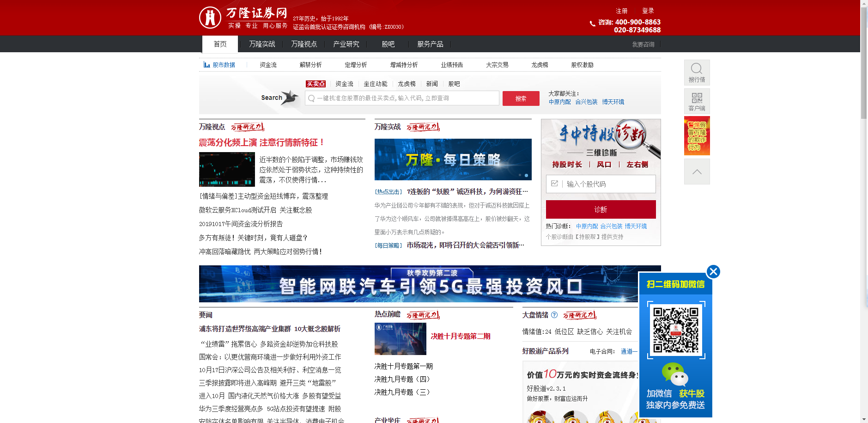Open the 股吧 navigation menu
Viewport: 868px width, 423px height.
coord(388,44)
